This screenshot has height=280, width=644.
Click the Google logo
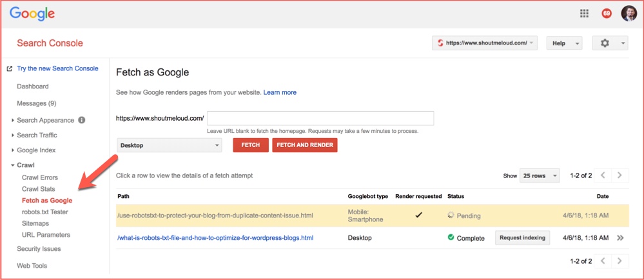(x=32, y=14)
